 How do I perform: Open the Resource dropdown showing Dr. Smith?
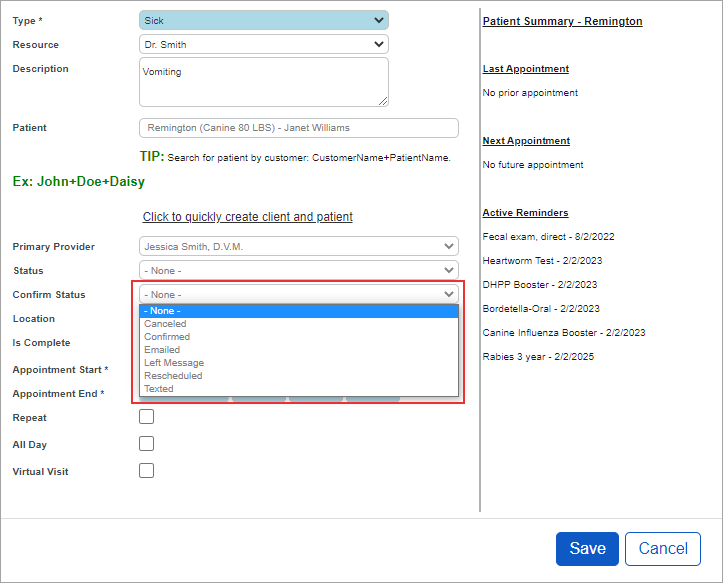(264, 44)
